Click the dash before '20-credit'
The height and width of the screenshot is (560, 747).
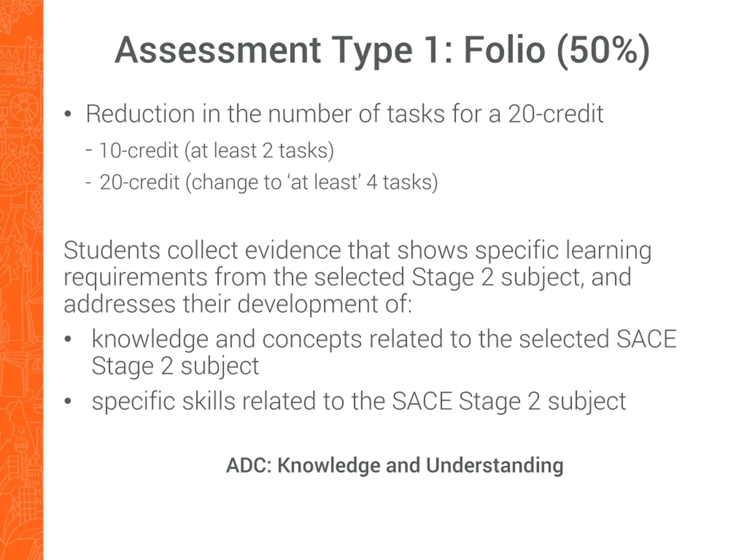pos(88,183)
